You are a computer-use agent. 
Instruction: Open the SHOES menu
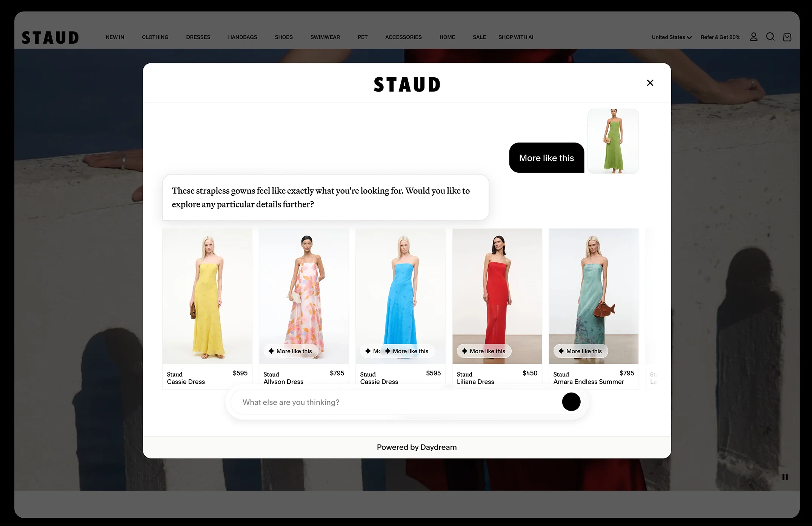(x=284, y=37)
